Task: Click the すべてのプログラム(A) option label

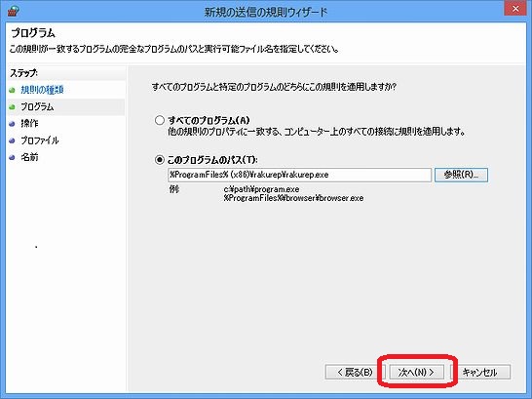Action: 209,120
